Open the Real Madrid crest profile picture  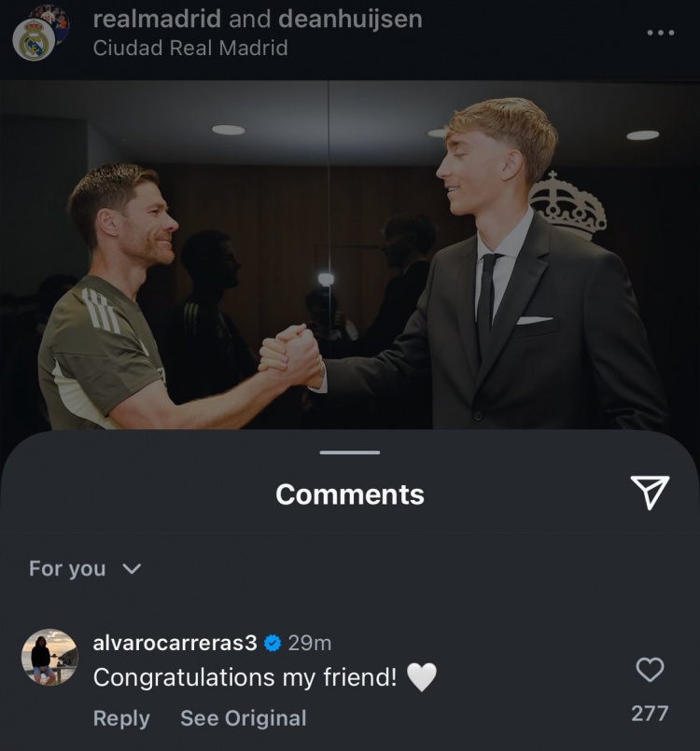tap(34, 38)
